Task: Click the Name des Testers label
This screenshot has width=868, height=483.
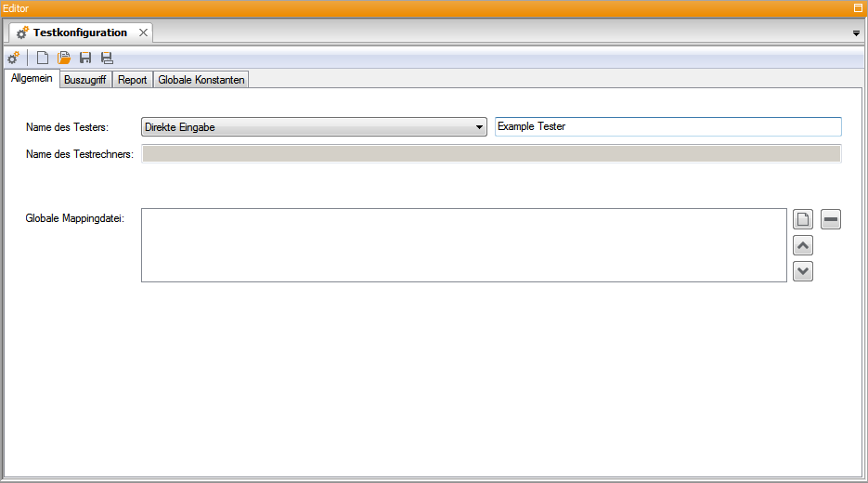Action: point(67,127)
